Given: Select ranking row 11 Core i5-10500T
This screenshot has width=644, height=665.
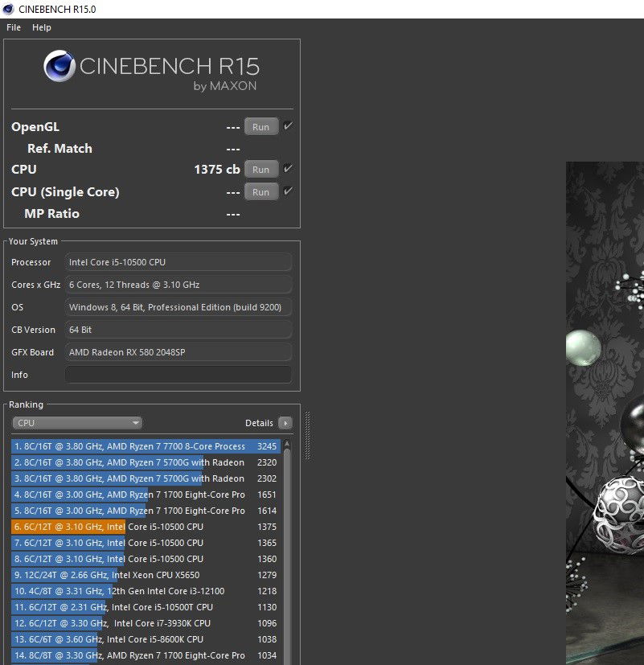Looking at the screenshot, I should (146, 607).
